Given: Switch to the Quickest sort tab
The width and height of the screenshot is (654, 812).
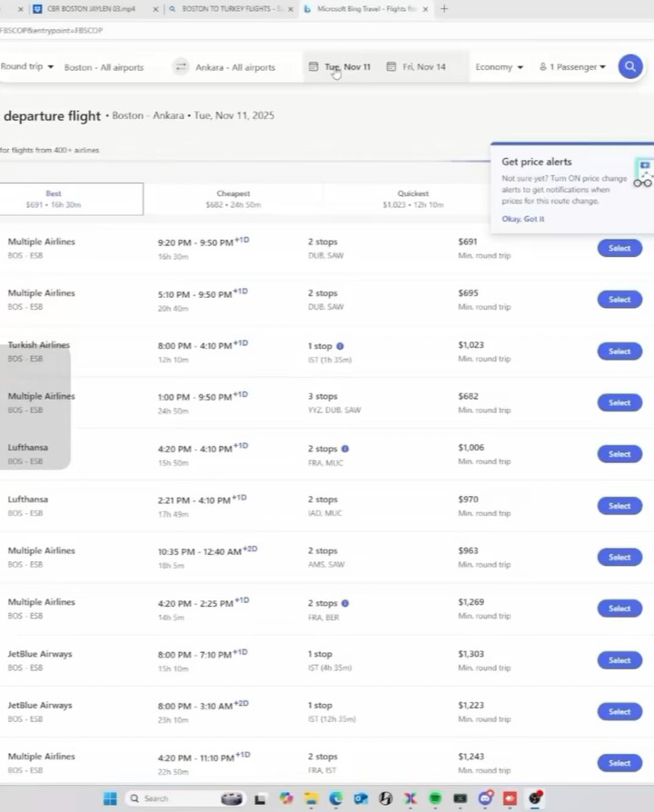Looking at the screenshot, I should click(413, 199).
